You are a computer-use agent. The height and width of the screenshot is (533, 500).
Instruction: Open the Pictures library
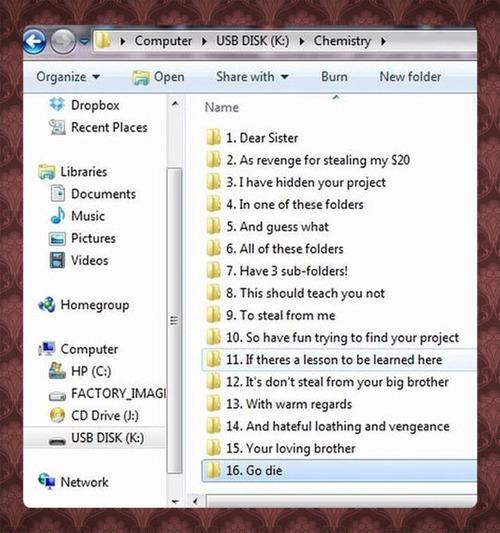click(x=83, y=238)
